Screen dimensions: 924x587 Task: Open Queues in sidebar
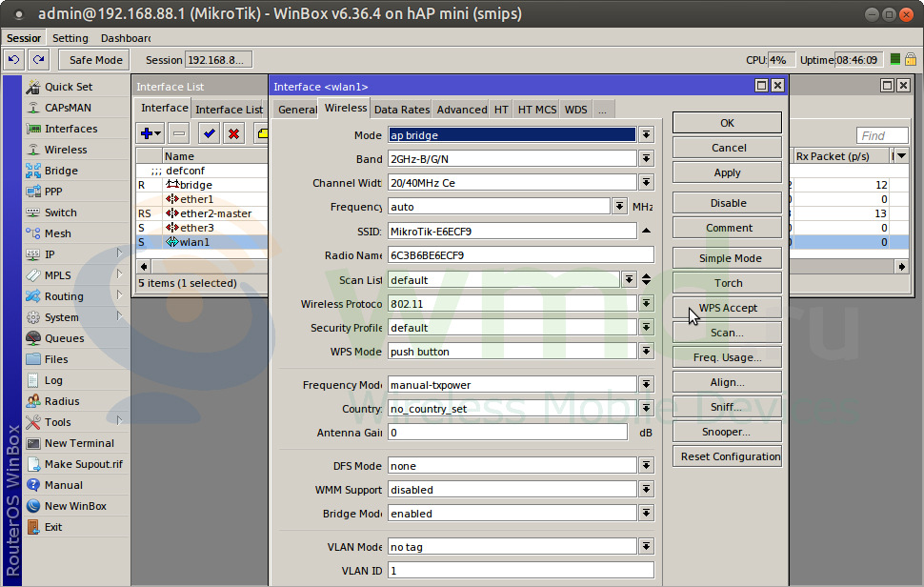point(64,338)
